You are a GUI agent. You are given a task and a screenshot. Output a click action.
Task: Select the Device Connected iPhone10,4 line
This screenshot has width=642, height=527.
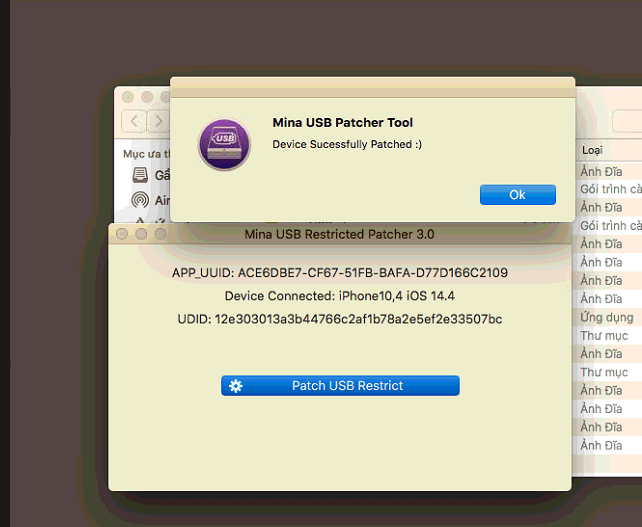(340, 296)
